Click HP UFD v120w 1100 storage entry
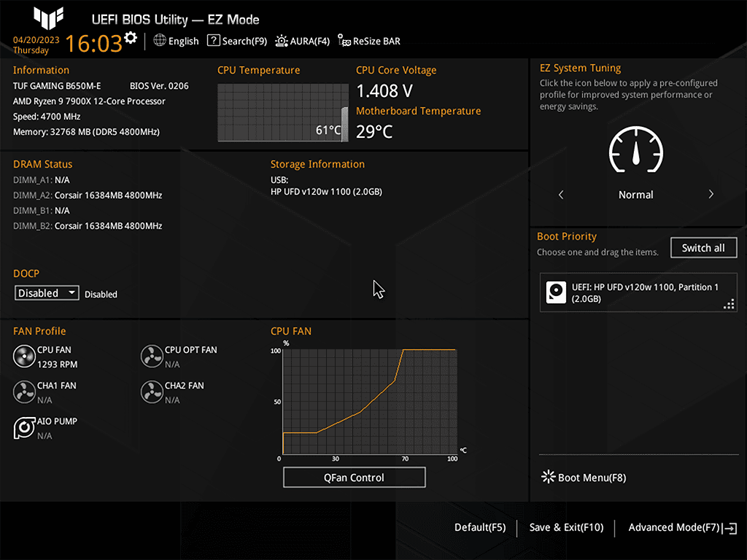 pos(326,192)
